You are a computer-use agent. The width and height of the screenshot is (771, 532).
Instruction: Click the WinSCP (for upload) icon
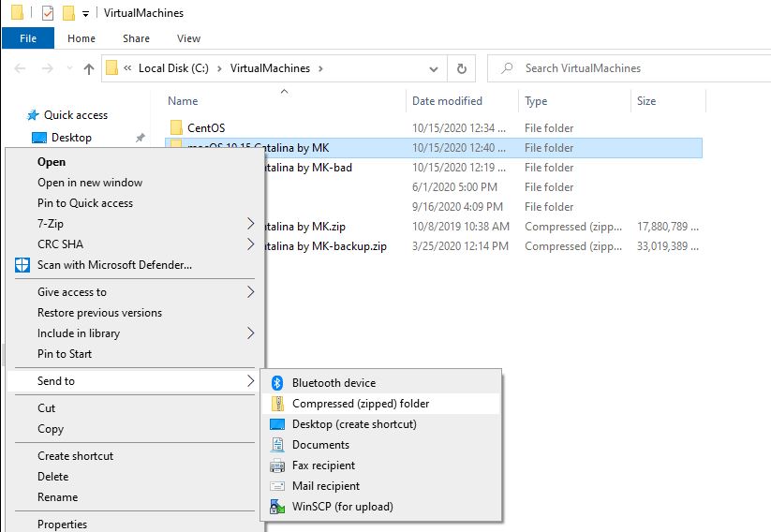[x=276, y=507]
